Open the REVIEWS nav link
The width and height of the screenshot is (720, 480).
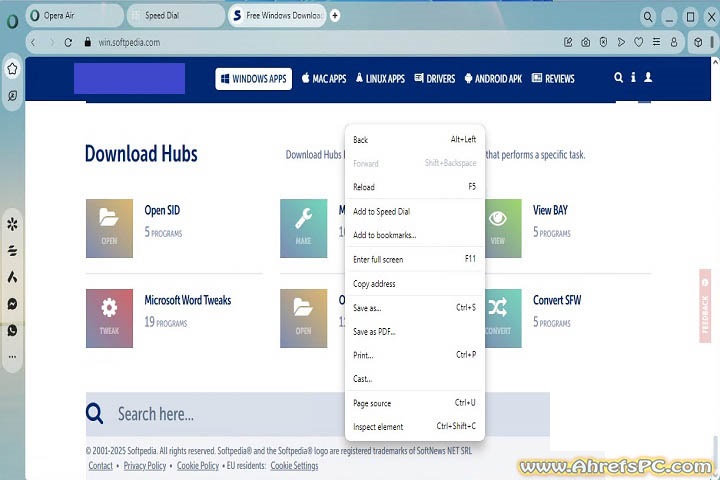[553, 79]
